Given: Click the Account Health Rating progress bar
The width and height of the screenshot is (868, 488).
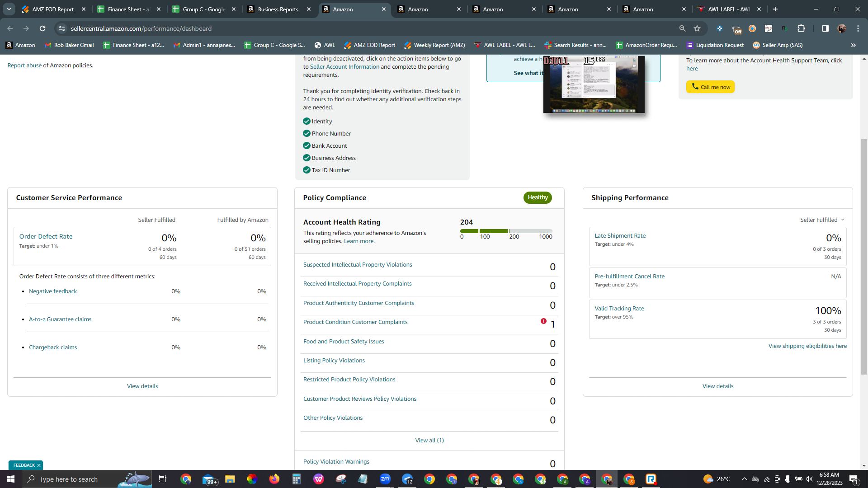Looking at the screenshot, I should pyautogui.click(x=506, y=231).
